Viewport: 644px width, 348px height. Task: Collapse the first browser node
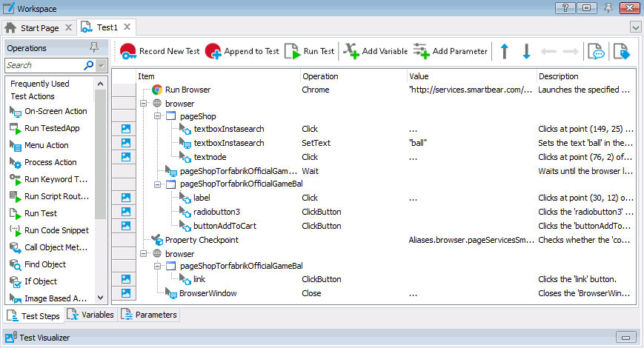tap(143, 104)
